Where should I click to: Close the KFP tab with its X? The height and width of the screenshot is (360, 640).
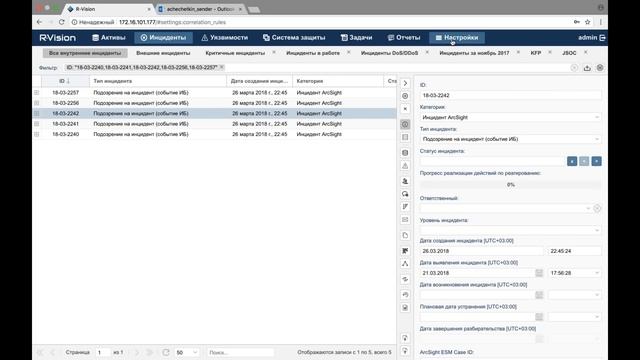550,53
